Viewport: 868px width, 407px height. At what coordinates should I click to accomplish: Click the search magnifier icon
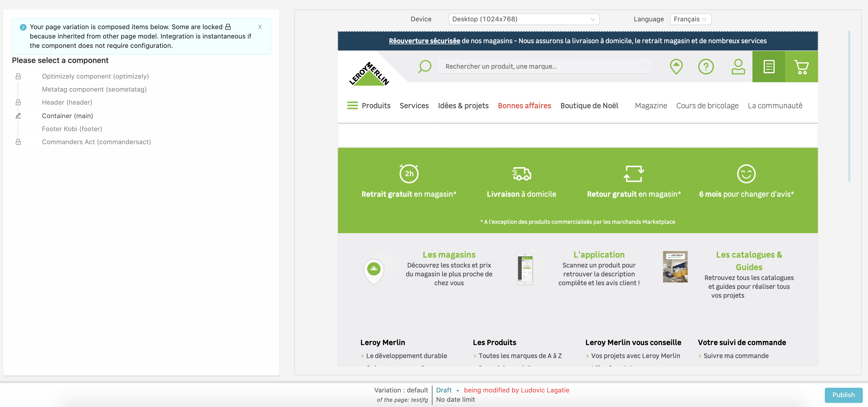425,66
